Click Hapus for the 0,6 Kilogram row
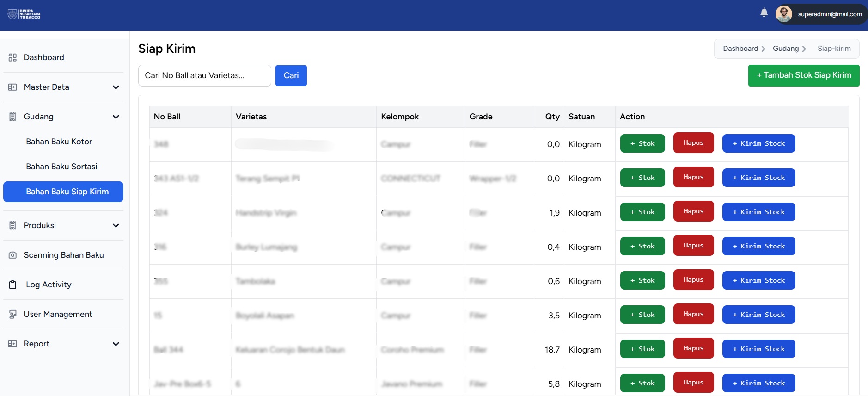 (693, 280)
